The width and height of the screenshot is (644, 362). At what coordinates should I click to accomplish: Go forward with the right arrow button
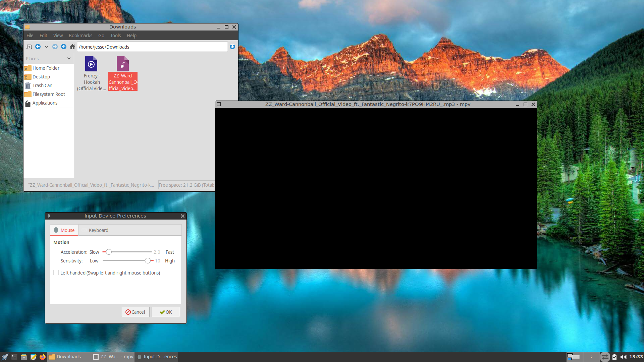[55, 47]
